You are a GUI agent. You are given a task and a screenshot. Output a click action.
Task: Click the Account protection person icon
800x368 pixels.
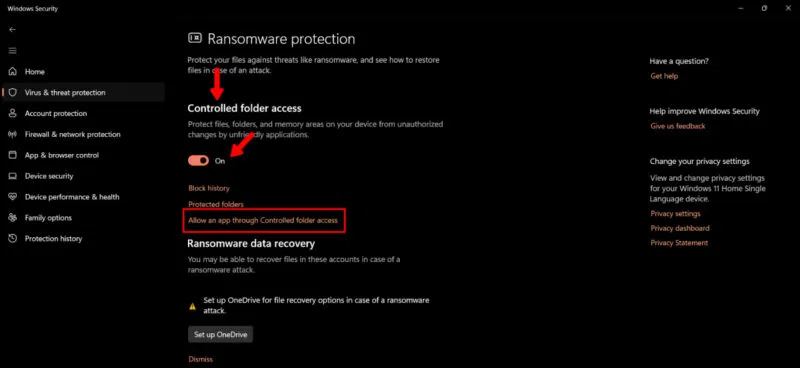coord(13,113)
